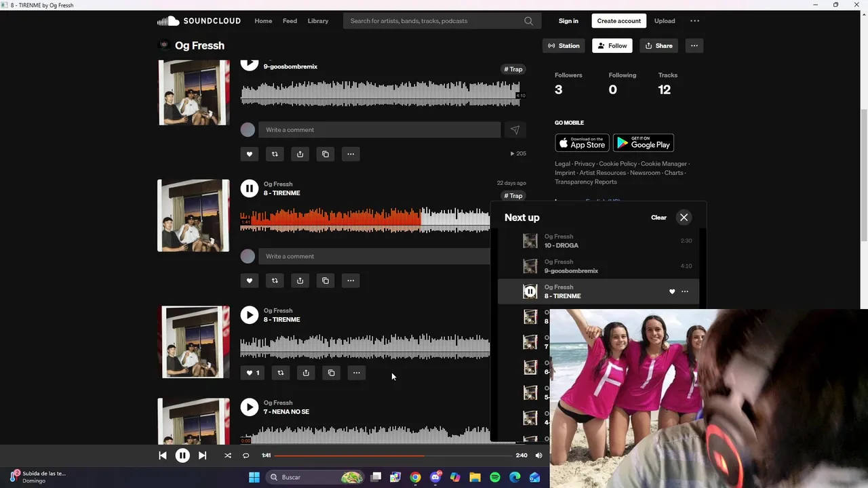This screenshot has height=488, width=868.
Task: Select 10 - DROGA in Next up queue
Action: tap(598, 241)
